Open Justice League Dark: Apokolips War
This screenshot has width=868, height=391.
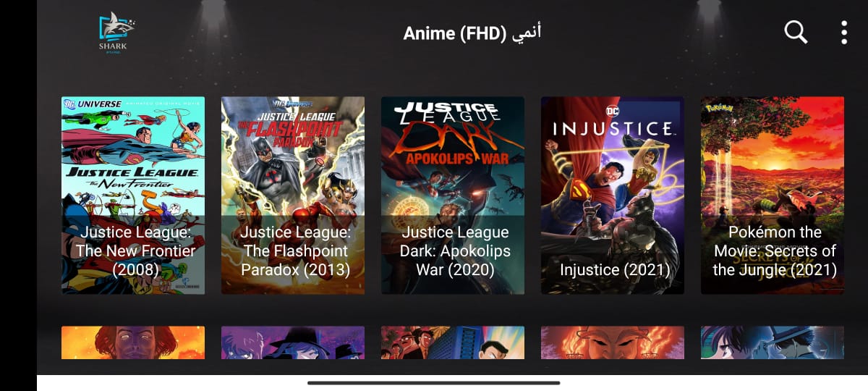coord(453,195)
